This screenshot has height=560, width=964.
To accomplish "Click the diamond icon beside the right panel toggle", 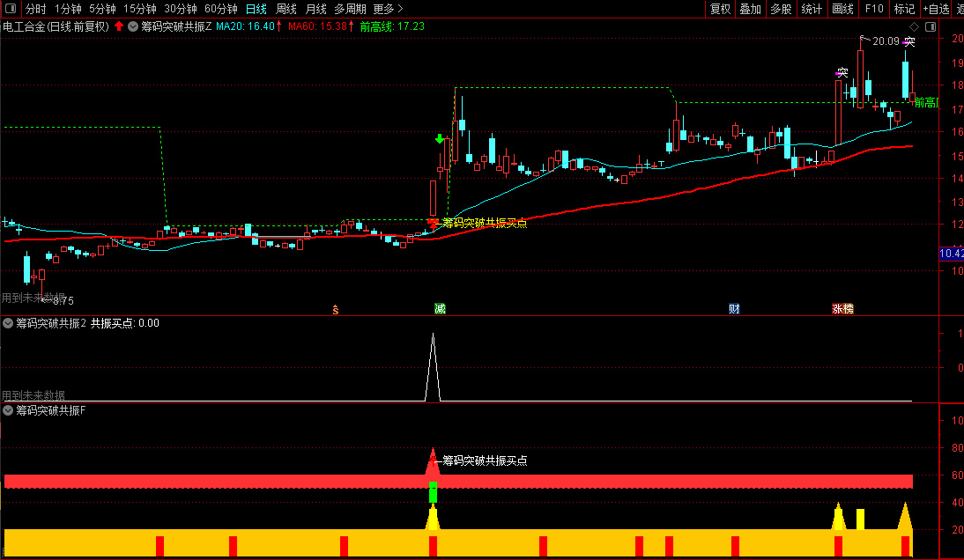I will [x=914, y=26].
